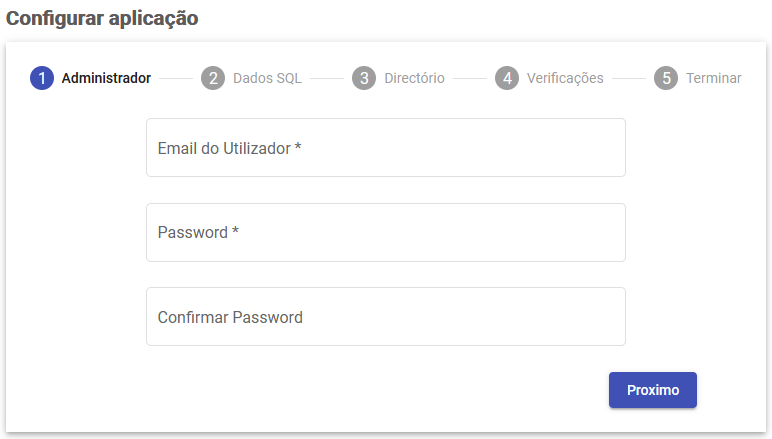Select the Confirmar Password field
This screenshot has width=772, height=439.
pyautogui.click(x=386, y=317)
